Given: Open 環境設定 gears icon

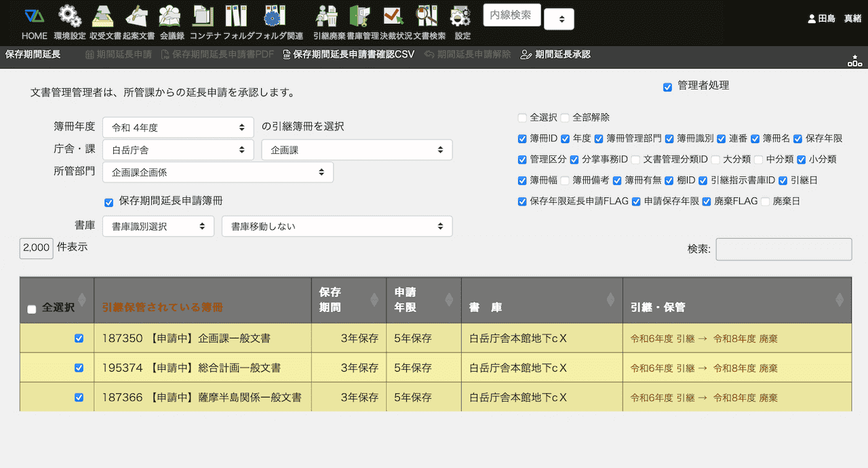Looking at the screenshot, I should tap(69, 16).
